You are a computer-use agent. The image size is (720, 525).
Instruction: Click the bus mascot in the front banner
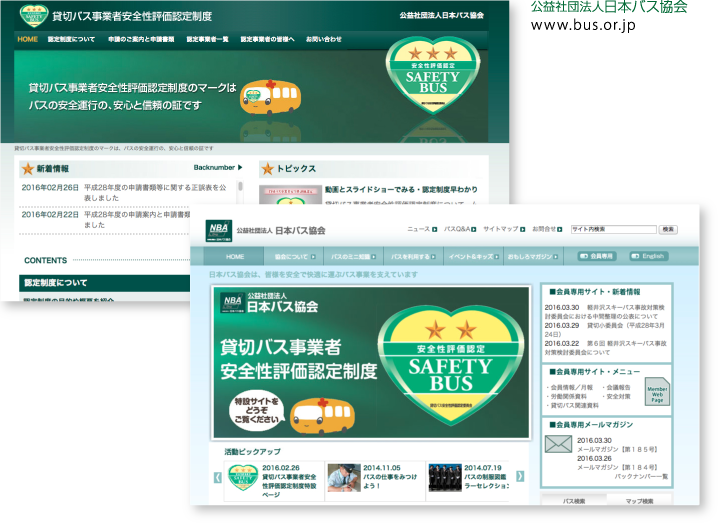[324, 416]
